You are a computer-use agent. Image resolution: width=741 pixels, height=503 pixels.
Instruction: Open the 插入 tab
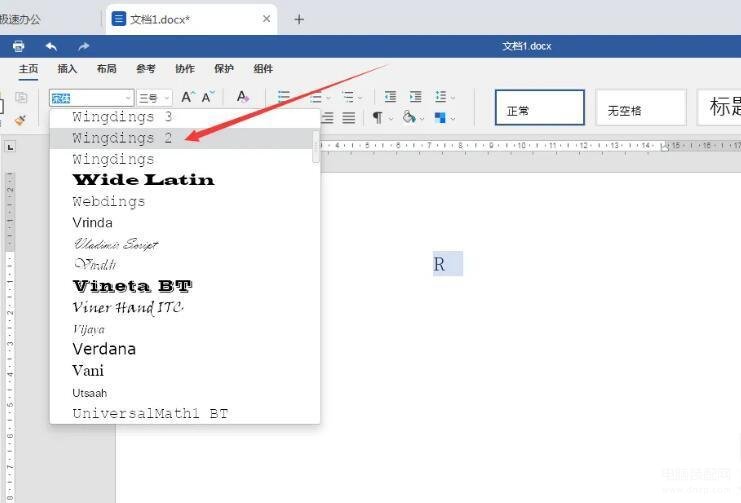pyautogui.click(x=67, y=69)
